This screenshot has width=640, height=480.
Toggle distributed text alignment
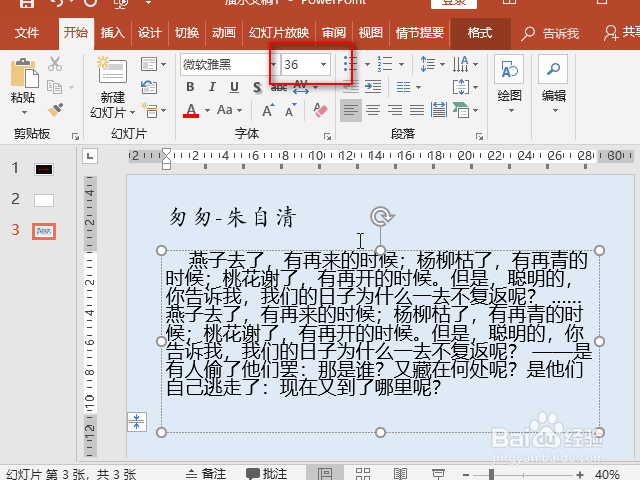pos(439,110)
